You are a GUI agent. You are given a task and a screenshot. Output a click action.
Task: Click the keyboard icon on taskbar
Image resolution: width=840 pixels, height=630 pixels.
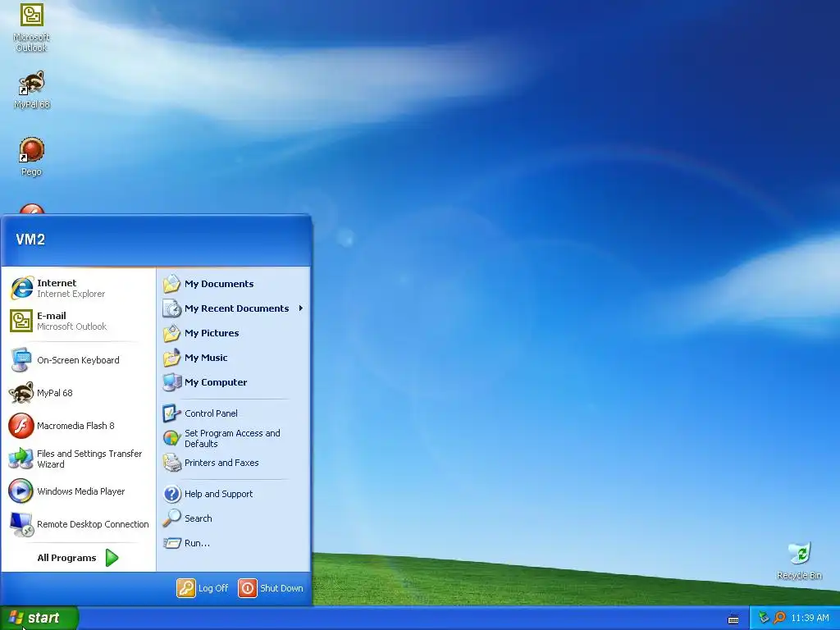pos(733,619)
